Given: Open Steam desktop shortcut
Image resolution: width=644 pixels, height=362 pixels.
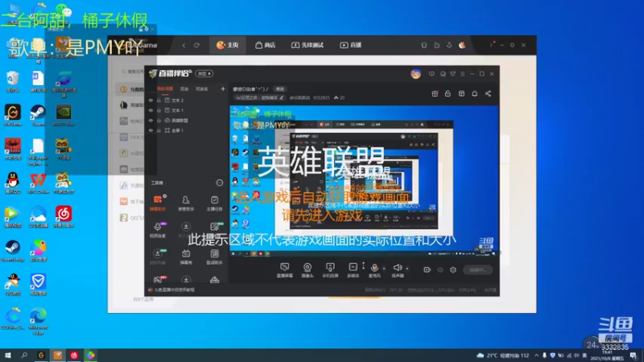Looking at the screenshot, I should point(38,115).
